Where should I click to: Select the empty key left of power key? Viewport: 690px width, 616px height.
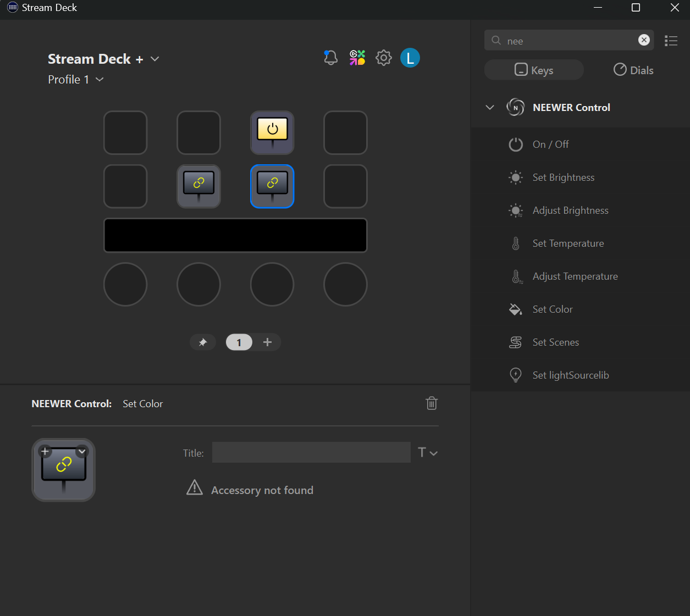click(198, 133)
